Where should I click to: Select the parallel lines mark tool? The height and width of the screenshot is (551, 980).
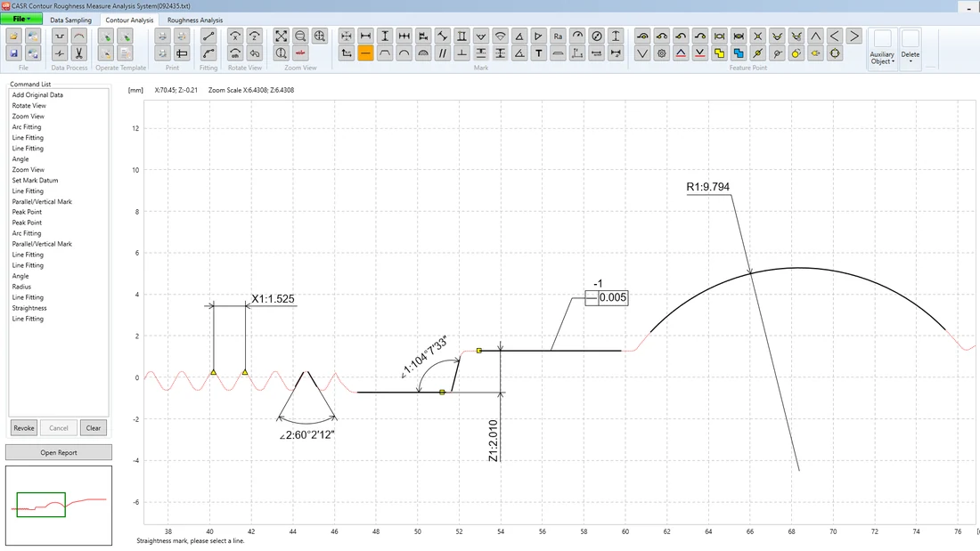click(x=443, y=53)
